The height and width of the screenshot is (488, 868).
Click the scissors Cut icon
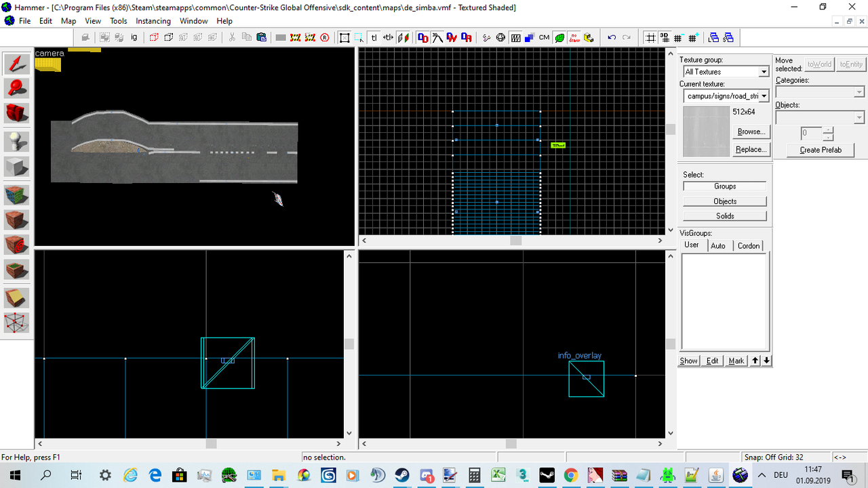232,38
